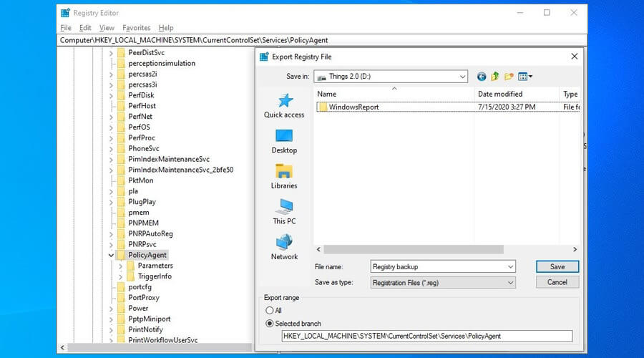This screenshot has width=644, height=358.
Task: Click the Parameters folder icon
Action: [131, 266]
